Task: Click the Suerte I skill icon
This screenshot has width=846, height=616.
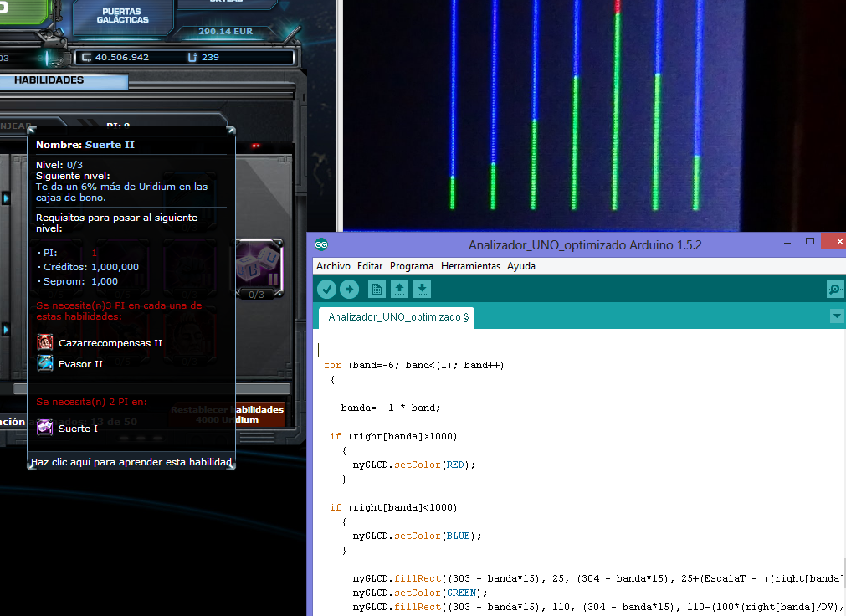Action: [x=45, y=428]
